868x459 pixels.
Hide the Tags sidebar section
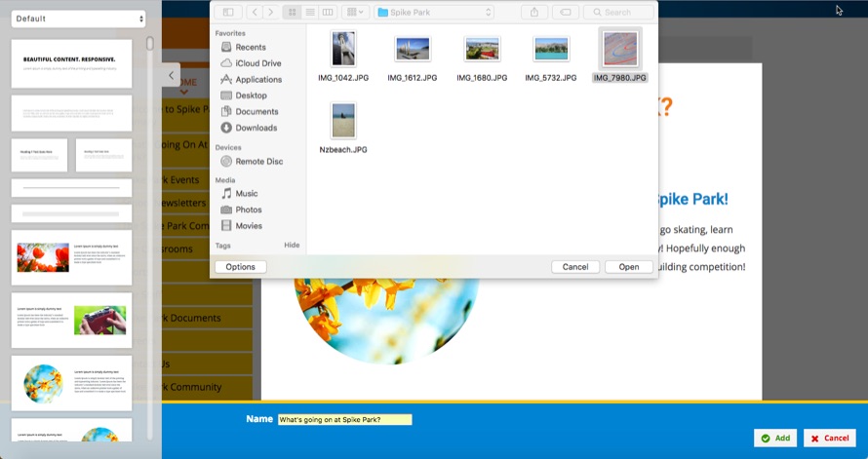pos(292,246)
